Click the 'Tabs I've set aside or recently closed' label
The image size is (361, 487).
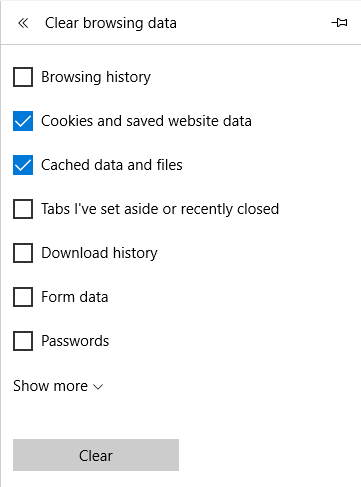(x=160, y=209)
